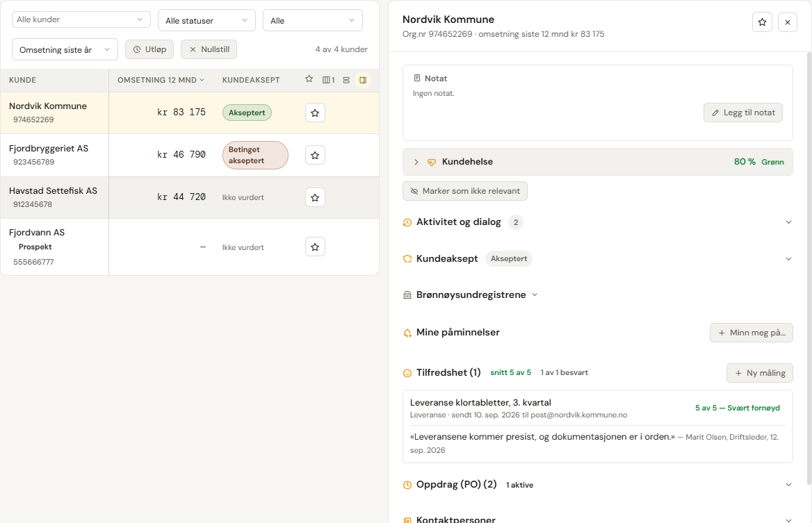This screenshot has height=523, width=812.
Task: Click the Mine påminnelser bell icon
Action: click(407, 333)
